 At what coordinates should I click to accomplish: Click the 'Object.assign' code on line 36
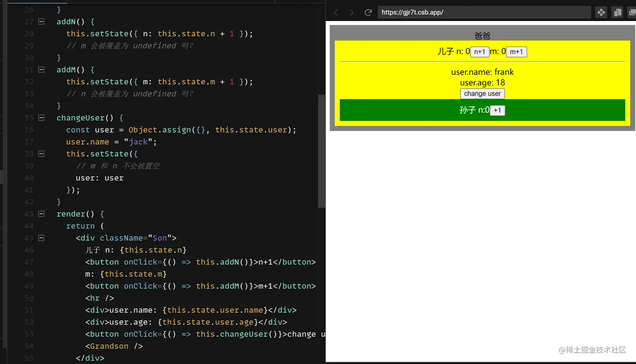tap(160, 130)
